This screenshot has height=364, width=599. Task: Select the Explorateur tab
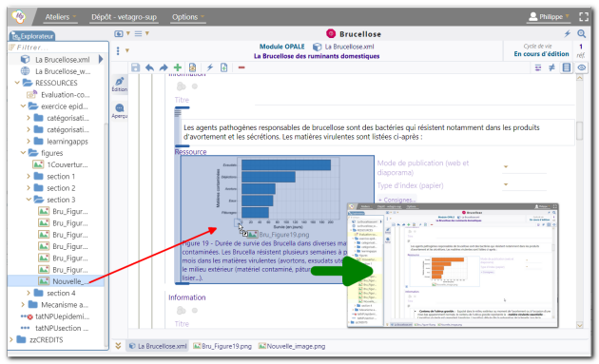point(32,36)
